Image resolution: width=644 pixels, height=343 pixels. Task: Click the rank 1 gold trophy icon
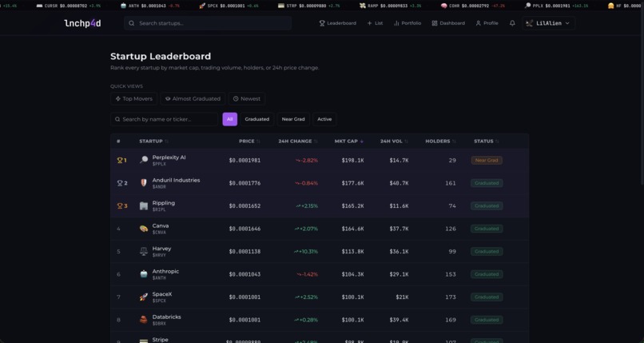coord(120,160)
